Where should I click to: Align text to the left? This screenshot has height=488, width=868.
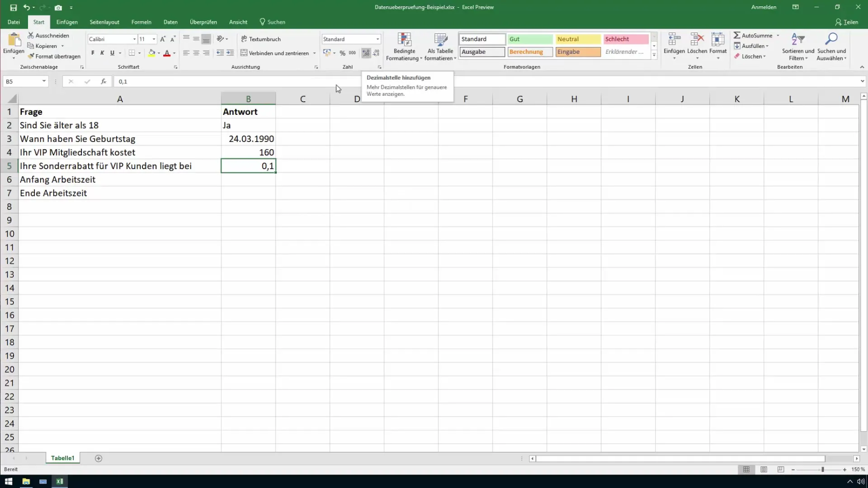pyautogui.click(x=186, y=53)
